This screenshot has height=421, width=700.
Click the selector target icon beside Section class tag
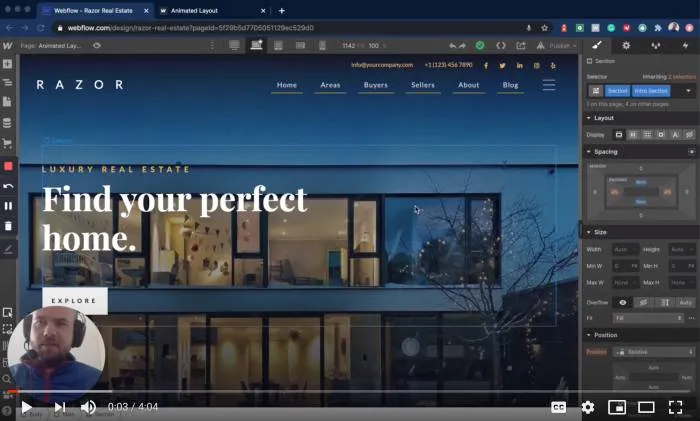(596, 91)
